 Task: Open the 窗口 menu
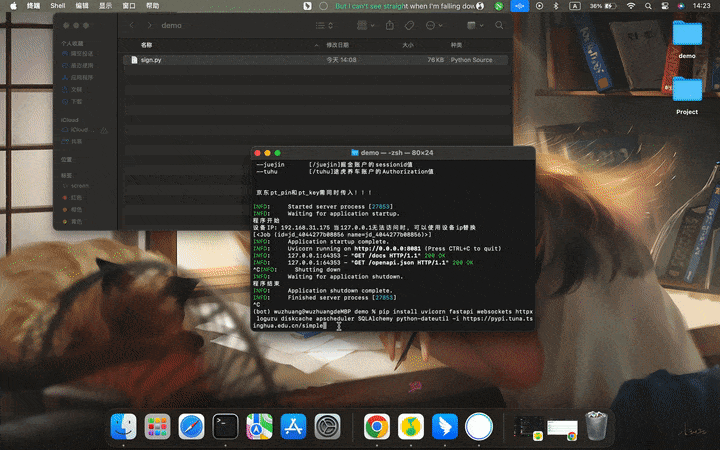(129, 6)
